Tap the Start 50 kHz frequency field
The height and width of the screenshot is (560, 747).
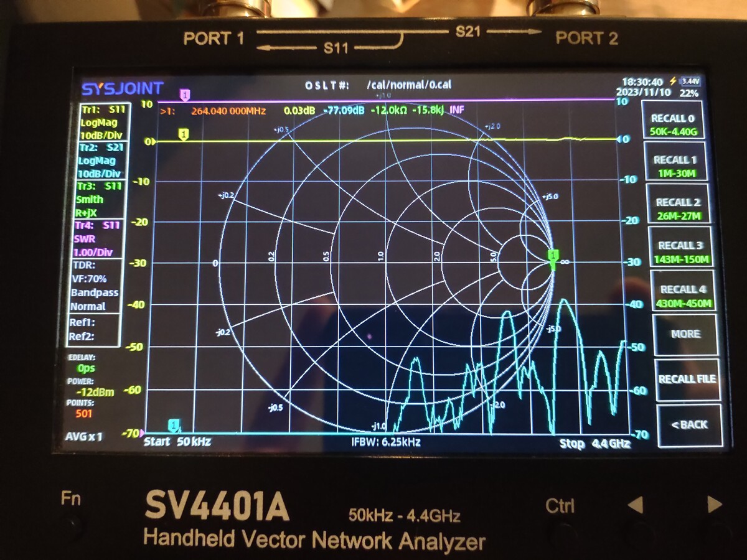[177, 442]
